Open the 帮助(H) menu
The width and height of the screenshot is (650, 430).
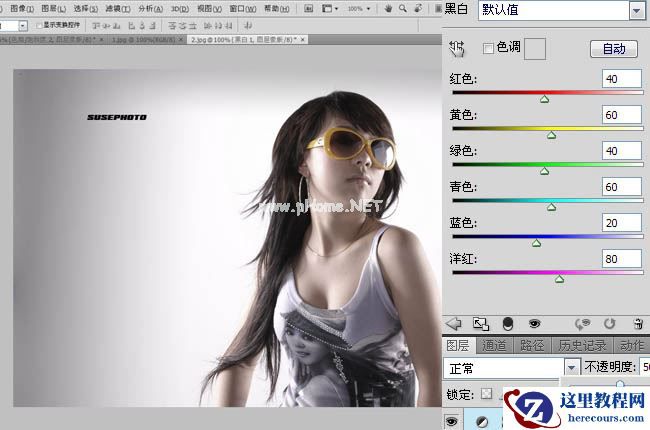(x=276, y=8)
